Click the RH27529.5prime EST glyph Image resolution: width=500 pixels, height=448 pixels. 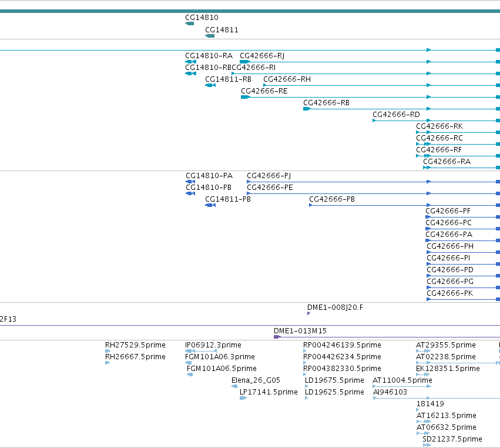tap(108, 351)
